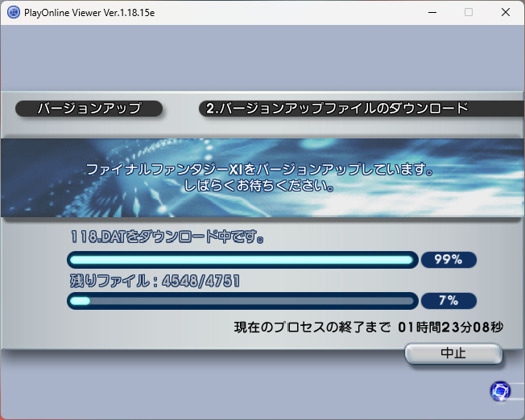Click the 中止 cancel button
The height and width of the screenshot is (420, 525).
[x=453, y=353]
